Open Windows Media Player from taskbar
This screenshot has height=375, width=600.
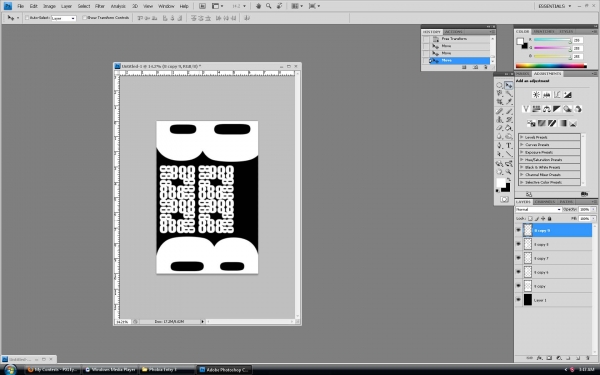[x=111, y=370]
